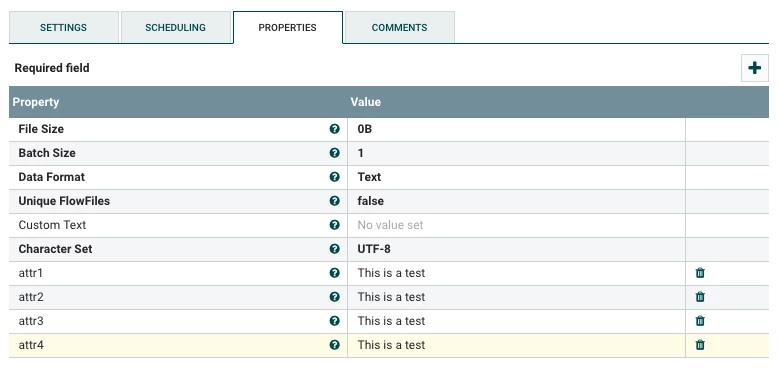Select the Batch Size property name
Viewport: 780px width, 369px height.
click(x=47, y=153)
